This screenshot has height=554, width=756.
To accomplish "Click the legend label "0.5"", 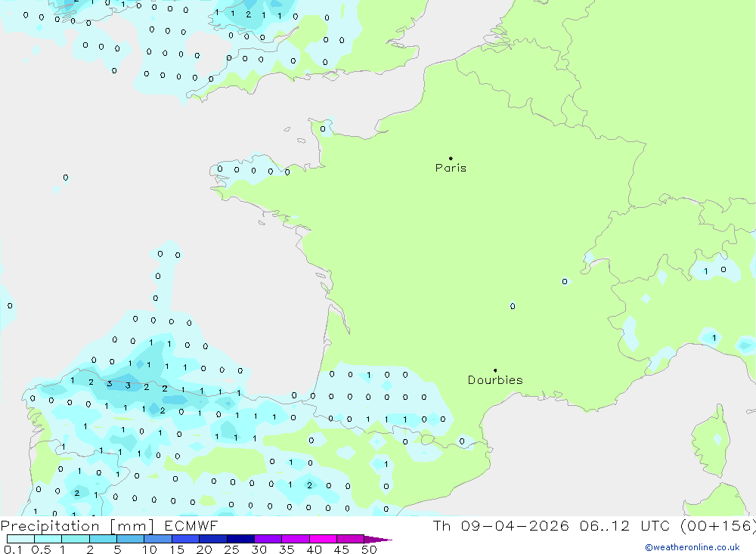I will pos(41,549).
